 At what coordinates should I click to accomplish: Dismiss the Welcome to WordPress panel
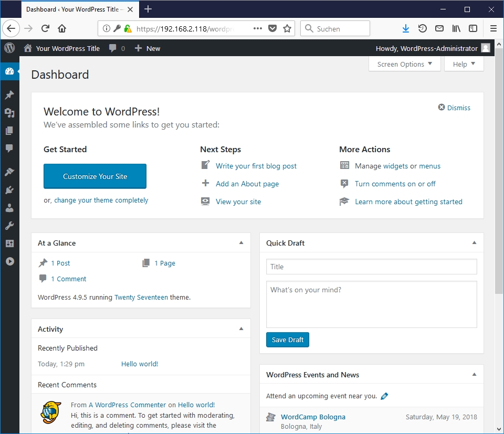tap(454, 108)
